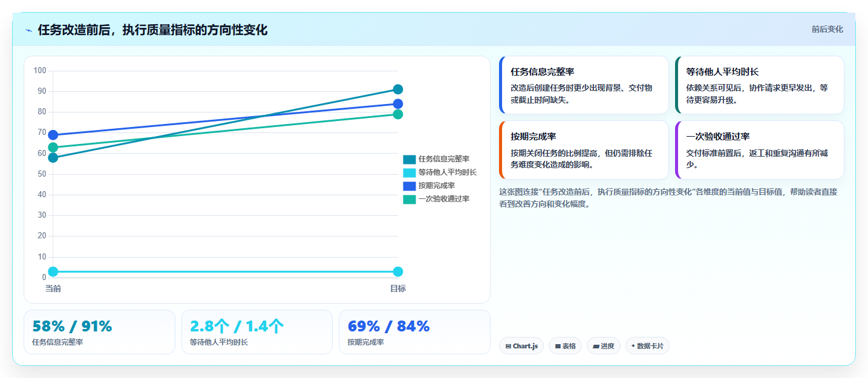Click the 等待他人平均时长 current data point
868x378 pixels.
(x=53, y=272)
